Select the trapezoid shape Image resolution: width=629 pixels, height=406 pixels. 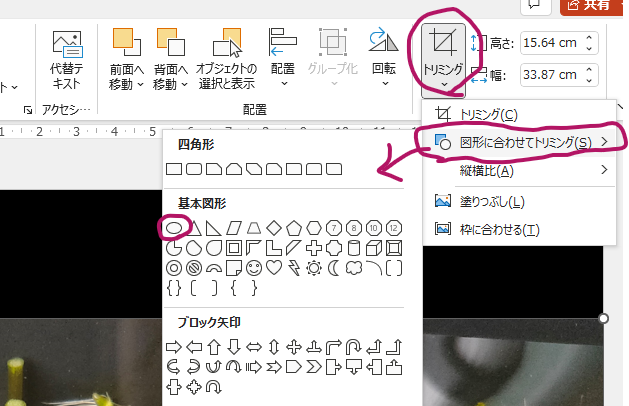tap(254, 228)
